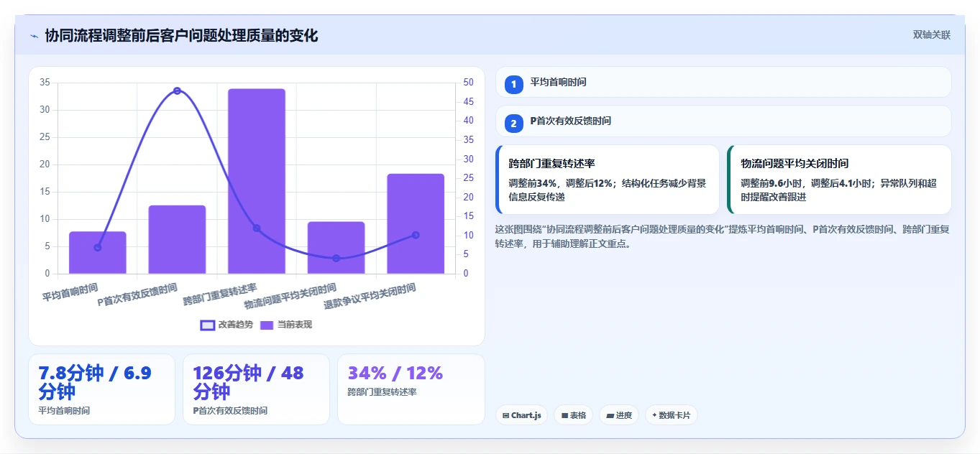The width and height of the screenshot is (980, 454).
Task: Click the Chart.js tag chip
Action: click(522, 415)
